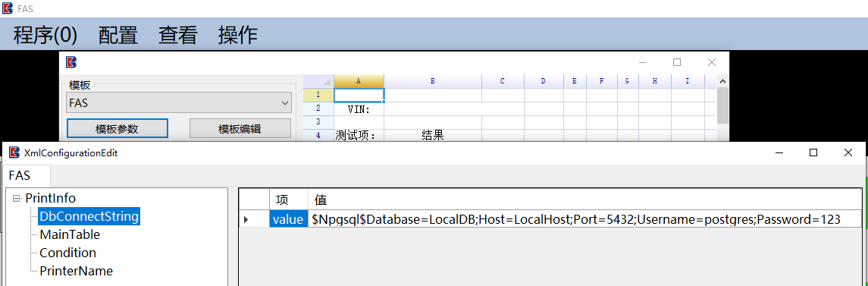Minimize the XmlConfigurationEdit window
868x286 pixels.
tap(779, 152)
